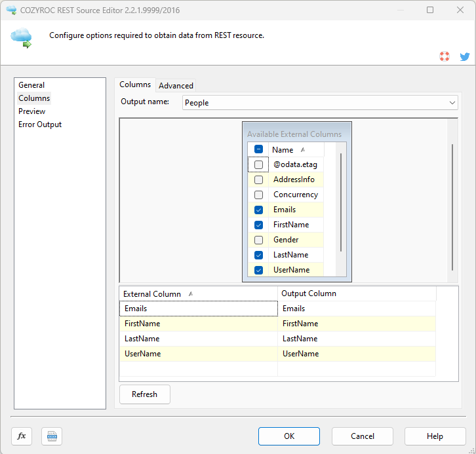Check the @odata.etag column checkbox
Image resolution: width=476 pixels, height=454 pixels.
point(258,164)
